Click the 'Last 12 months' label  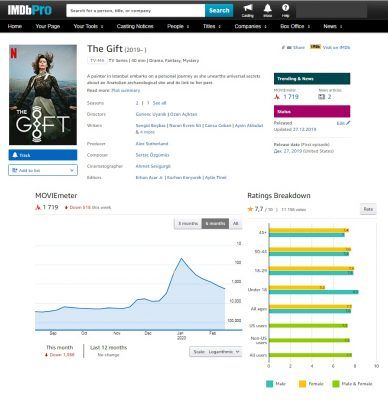(x=109, y=348)
